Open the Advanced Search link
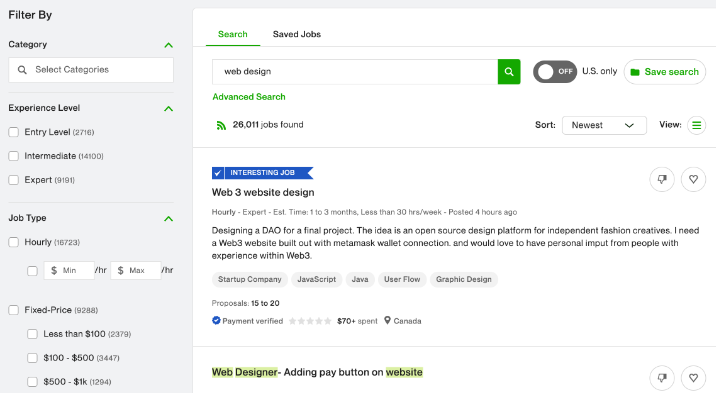This screenshot has width=716, height=393. pos(249,97)
